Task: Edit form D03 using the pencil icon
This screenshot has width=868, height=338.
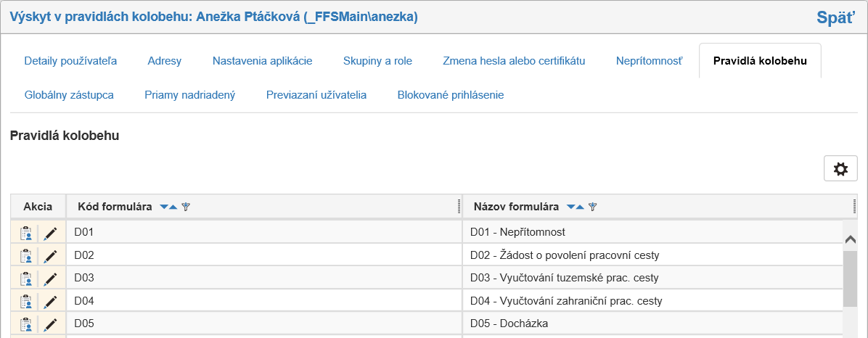Action: coord(50,279)
